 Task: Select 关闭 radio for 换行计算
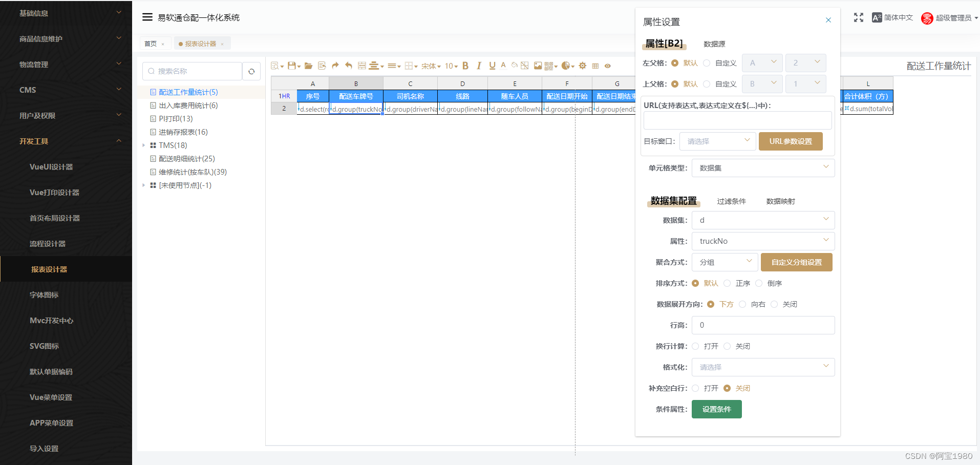(727, 346)
